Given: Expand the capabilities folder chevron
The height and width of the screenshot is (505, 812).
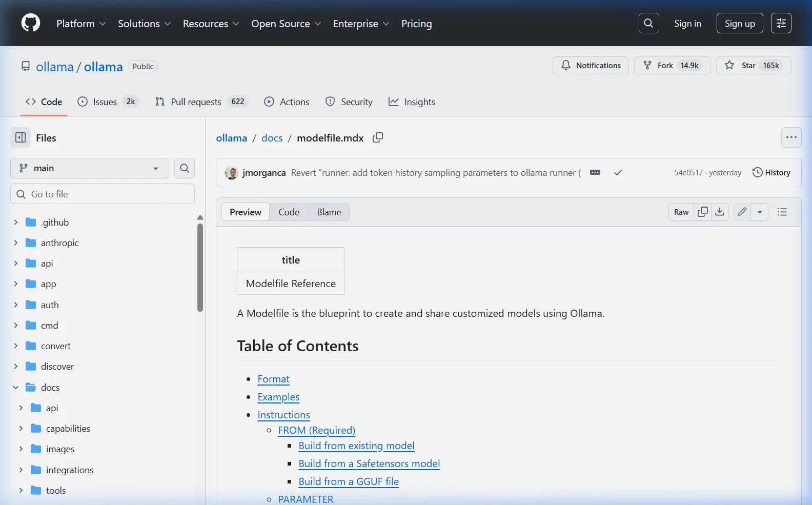Looking at the screenshot, I should click(x=21, y=428).
